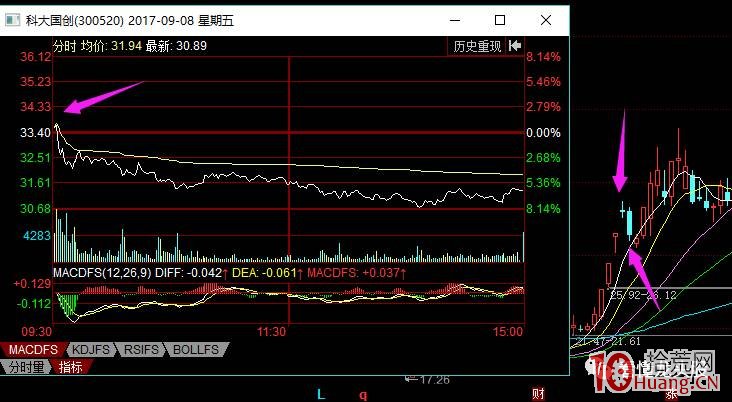Minimize the 科大国创 chart window
This screenshot has height=402, width=732.
(455, 20)
